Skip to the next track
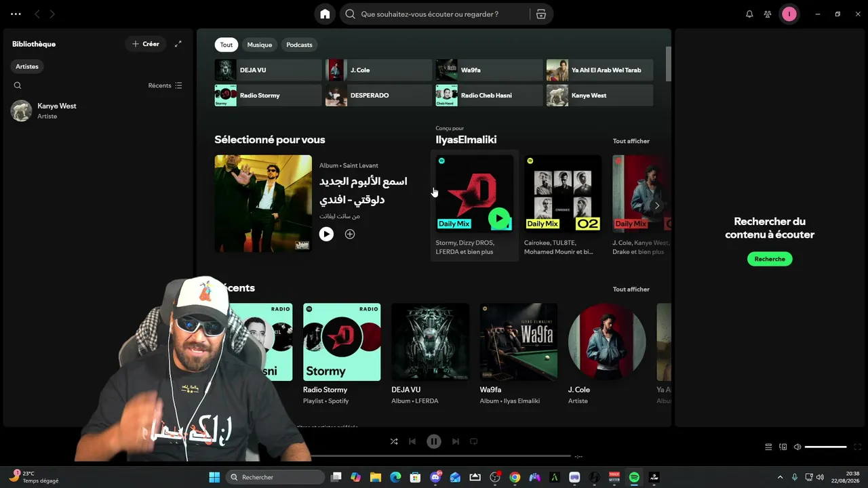The width and height of the screenshot is (868, 488). 456,441
